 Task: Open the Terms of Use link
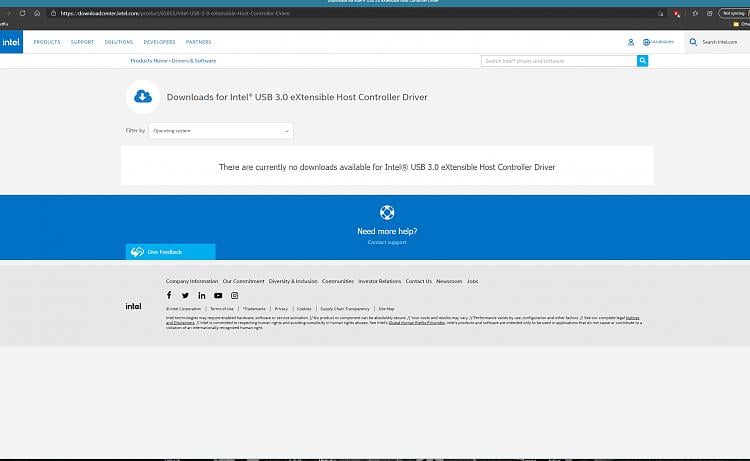(x=222, y=309)
